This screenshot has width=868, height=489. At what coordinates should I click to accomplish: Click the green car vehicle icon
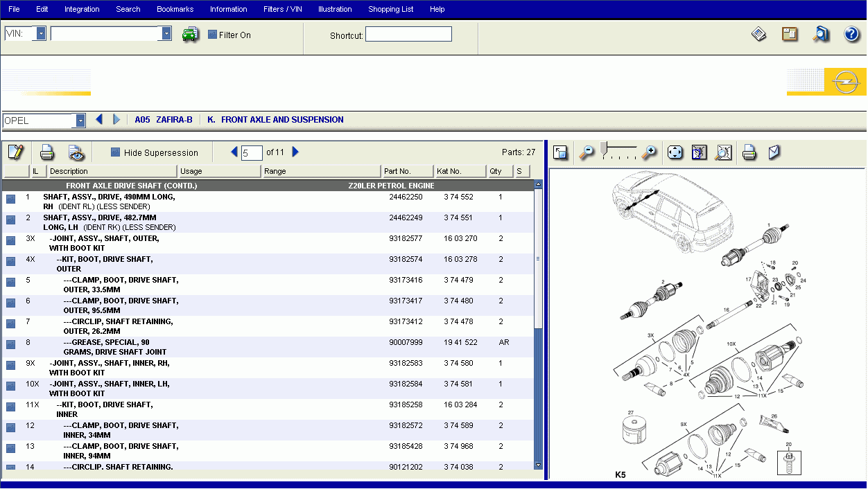click(190, 34)
